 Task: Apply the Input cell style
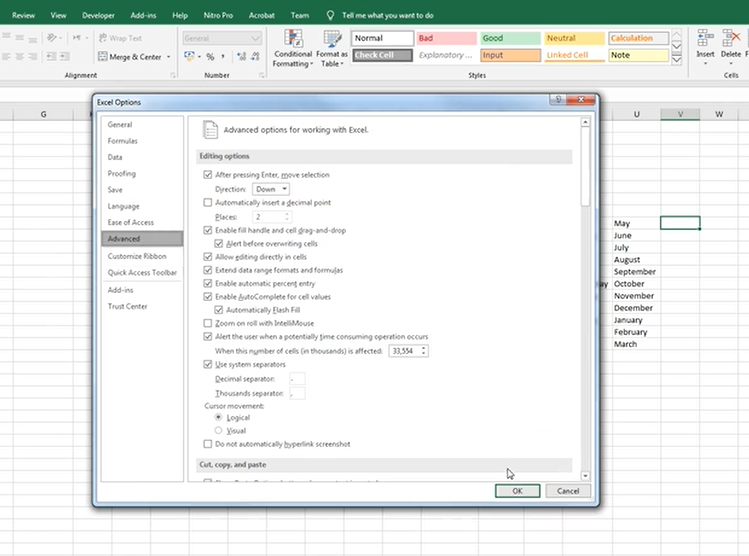pyautogui.click(x=510, y=55)
